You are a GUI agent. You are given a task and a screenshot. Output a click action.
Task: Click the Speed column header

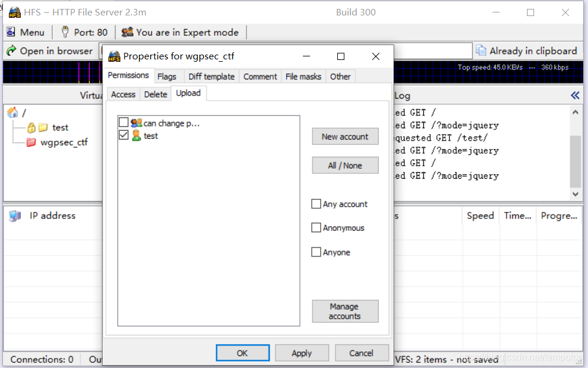(480, 215)
